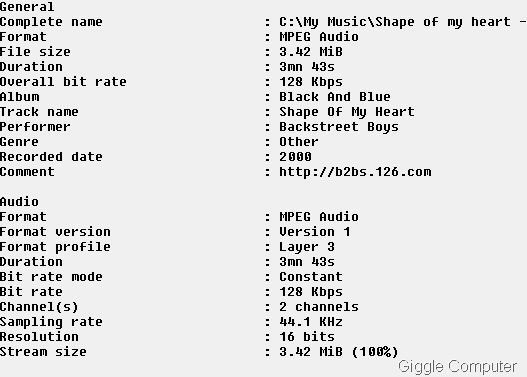Viewport: 527px width, 377px height.
Task: Select the File size value 3.42 MiB
Action: pyautogui.click(x=311, y=52)
